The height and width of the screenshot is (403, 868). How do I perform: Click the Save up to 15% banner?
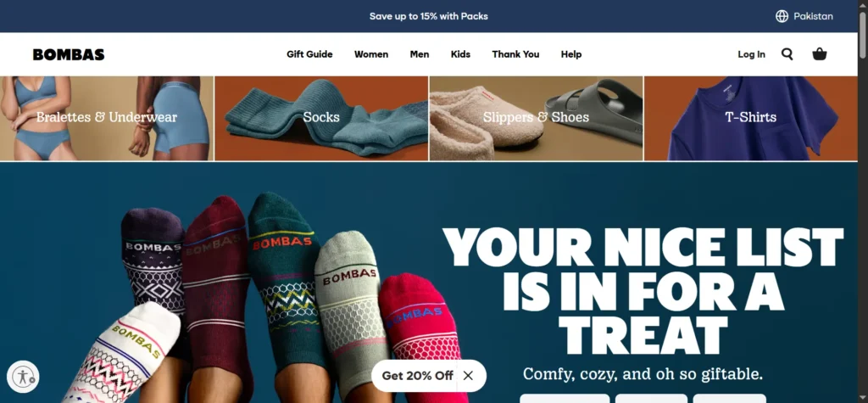tap(428, 16)
